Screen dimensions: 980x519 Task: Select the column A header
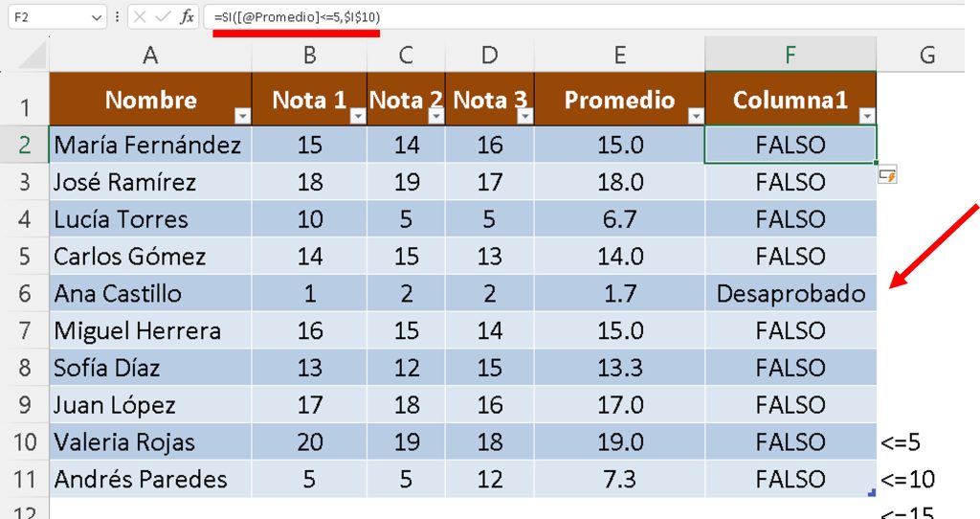(x=150, y=56)
